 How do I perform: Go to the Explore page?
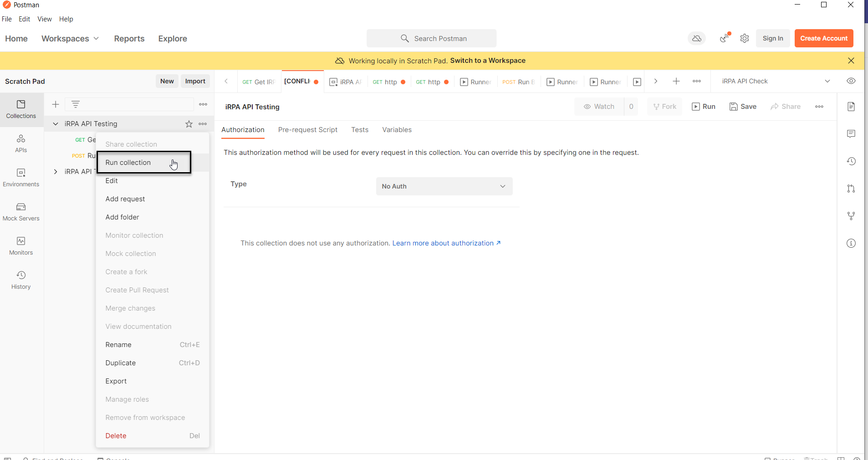point(173,39)
